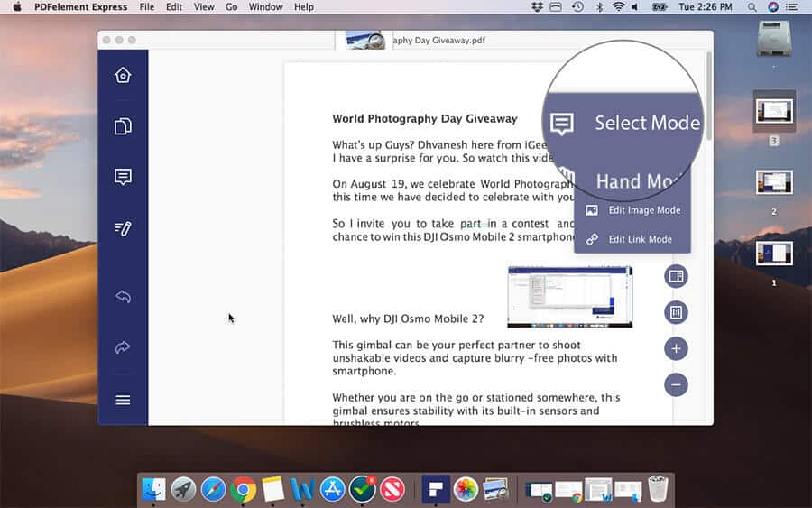Open the Help menu

[304, 6]
